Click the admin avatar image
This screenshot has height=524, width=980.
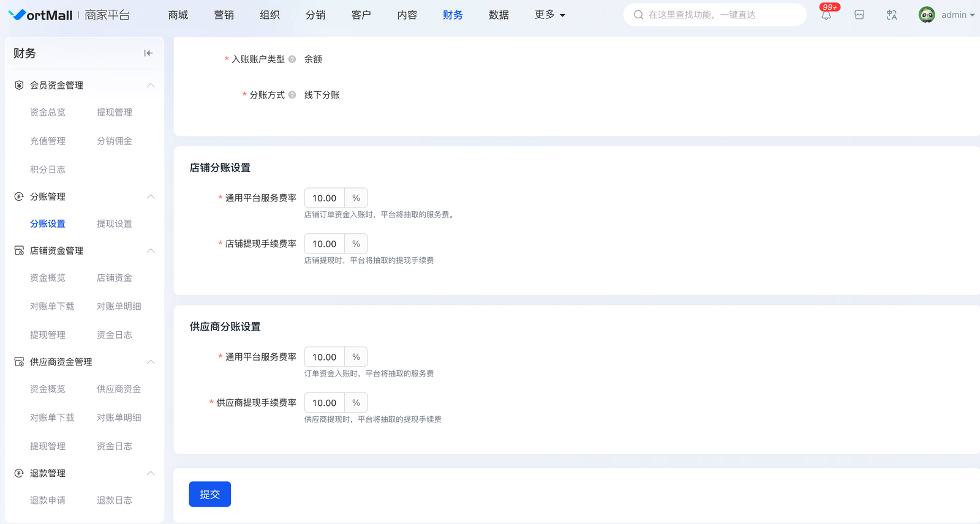point(927,15)
